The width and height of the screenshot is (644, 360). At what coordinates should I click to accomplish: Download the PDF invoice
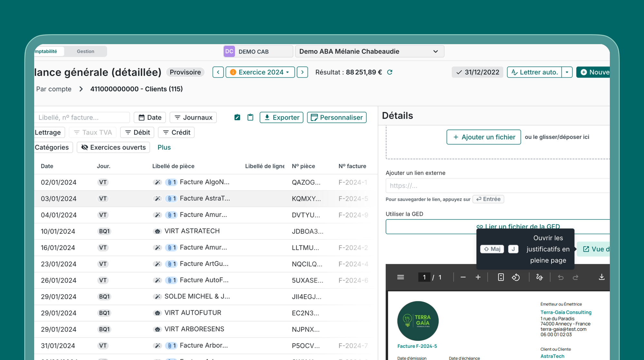click(x=601, y=277)
